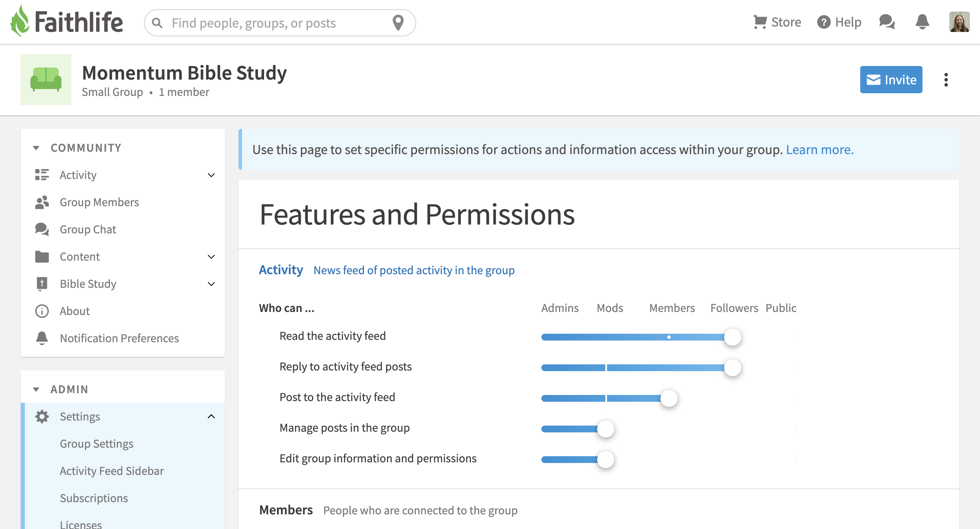This screenshot has height=529, width=980.
Task: Click the Invite button
Action: 891,80
